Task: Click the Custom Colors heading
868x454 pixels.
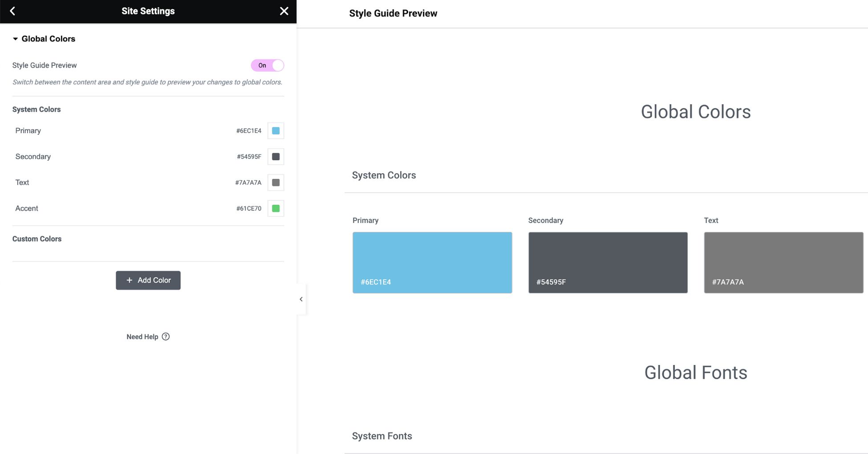Action: coord(37,239)
